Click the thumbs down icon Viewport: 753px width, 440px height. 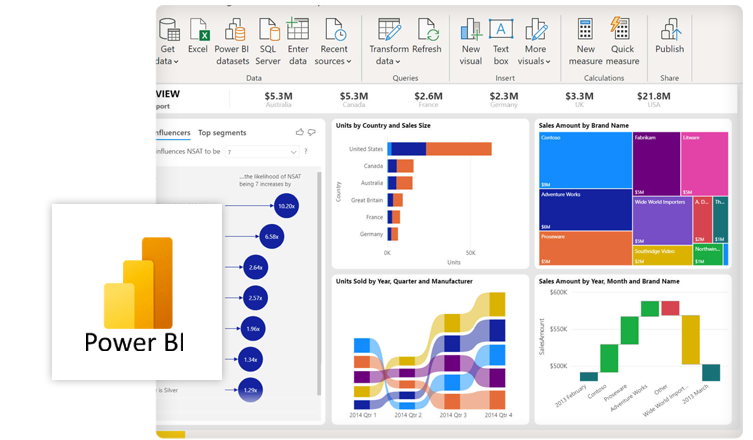pos(312,132)
